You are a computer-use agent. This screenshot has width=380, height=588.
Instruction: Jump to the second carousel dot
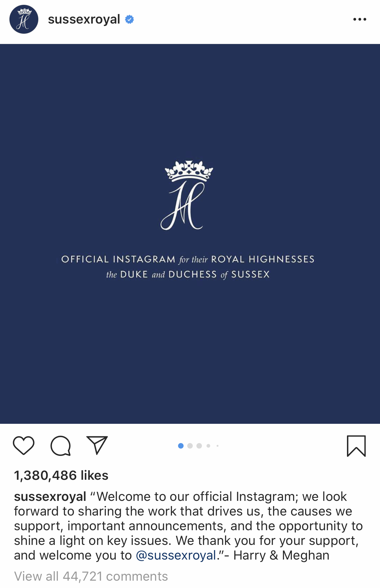click(x=190, y=446)
